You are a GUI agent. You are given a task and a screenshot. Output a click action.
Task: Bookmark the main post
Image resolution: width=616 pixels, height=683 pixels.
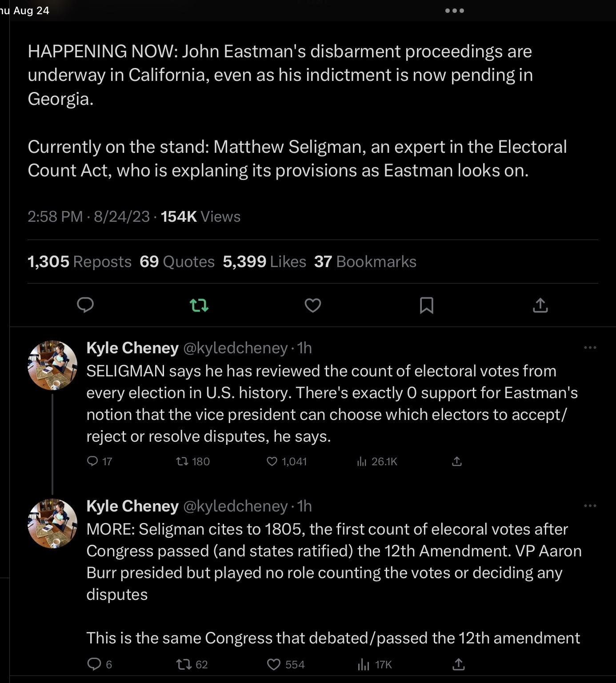[427, 305]
